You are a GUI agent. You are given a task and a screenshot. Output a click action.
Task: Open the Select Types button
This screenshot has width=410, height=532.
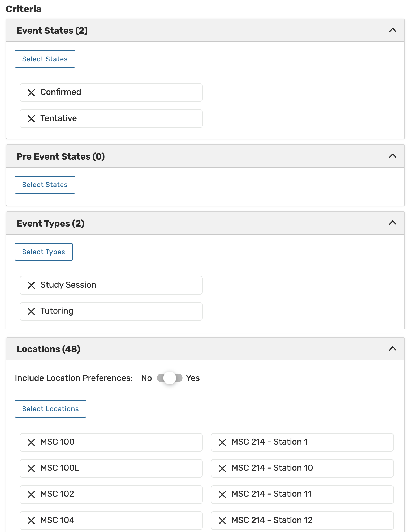click(44, 252)
